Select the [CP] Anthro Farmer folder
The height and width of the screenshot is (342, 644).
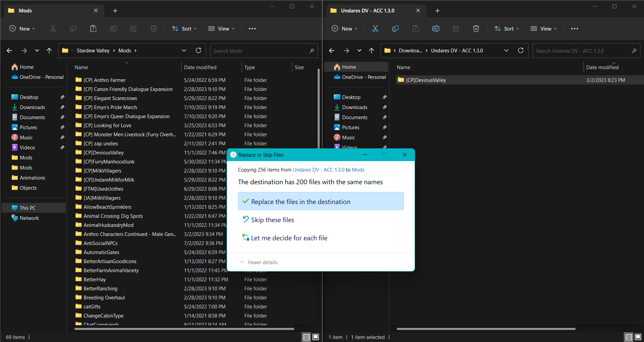(104, 80)
